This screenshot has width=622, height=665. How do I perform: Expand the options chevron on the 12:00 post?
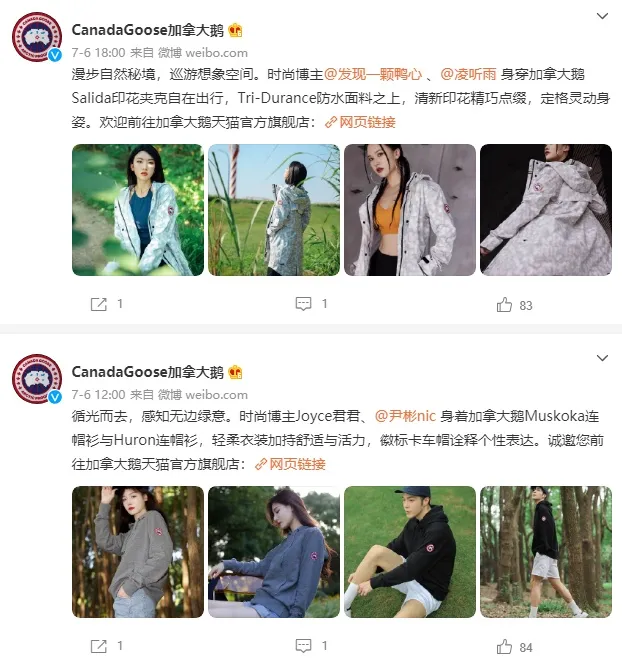(602, 358)
